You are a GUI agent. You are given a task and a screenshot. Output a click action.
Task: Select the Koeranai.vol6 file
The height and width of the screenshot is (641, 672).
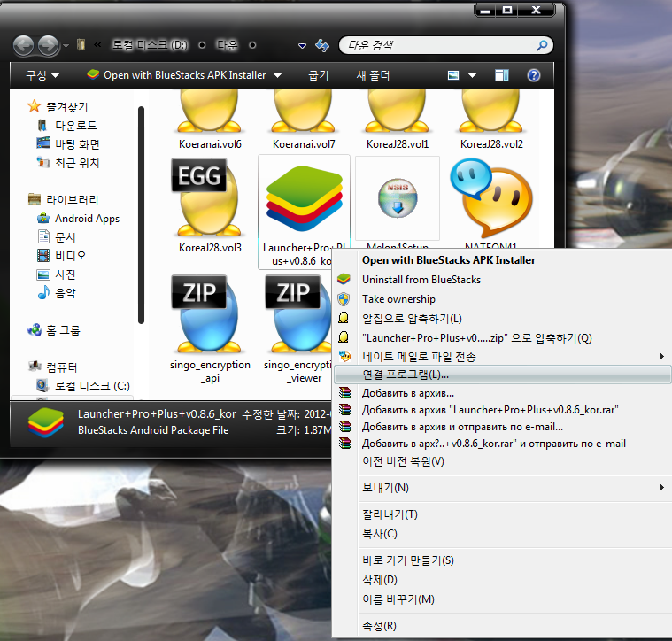pos(210,120)
